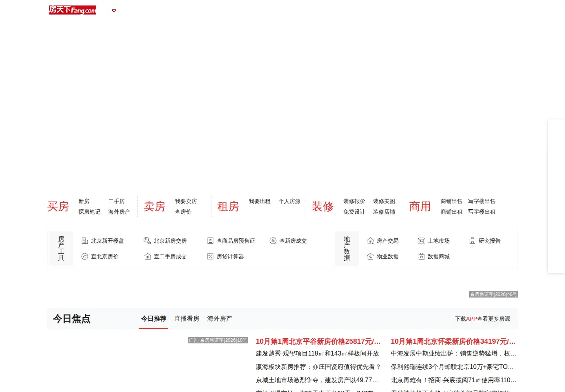The height and width of the screenshot is (392, 565).
Task: Switch to 今日推荐 tab
Action: coord(154,319)
